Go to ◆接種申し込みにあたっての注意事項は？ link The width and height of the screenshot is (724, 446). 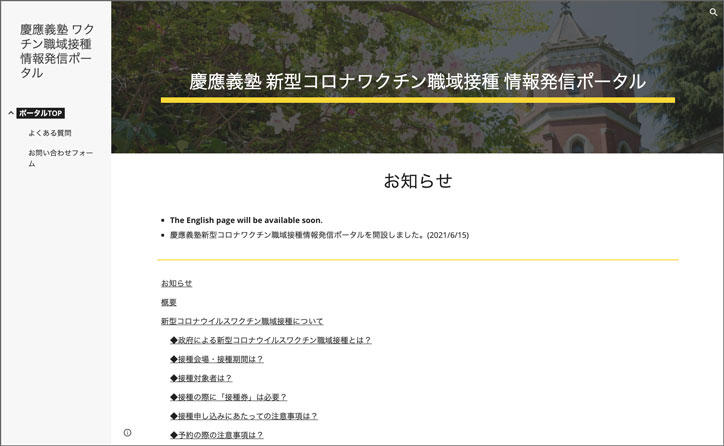tap(243, 416)
